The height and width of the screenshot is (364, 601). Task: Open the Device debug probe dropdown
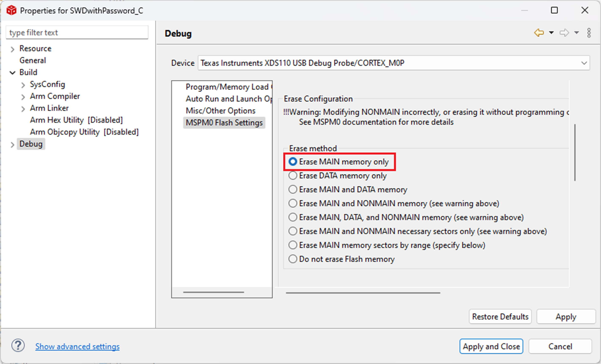(x=584, y=63)
